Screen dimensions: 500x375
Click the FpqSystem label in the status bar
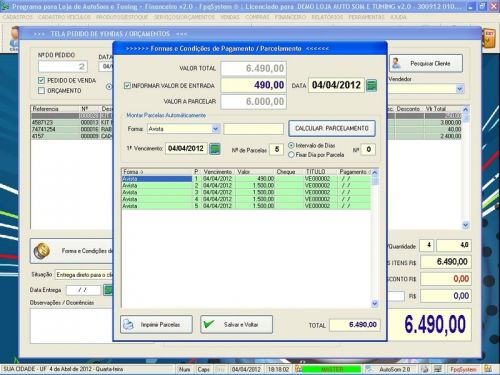click(x=463, y=369)
